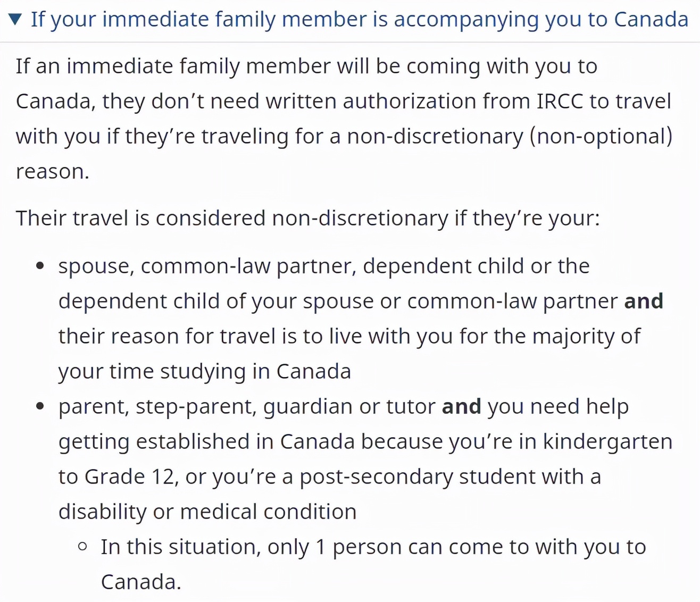Click the line 'Their travel is considered non-discretionary'
This screenshot has width=700, height=602.
coord(307,218)
